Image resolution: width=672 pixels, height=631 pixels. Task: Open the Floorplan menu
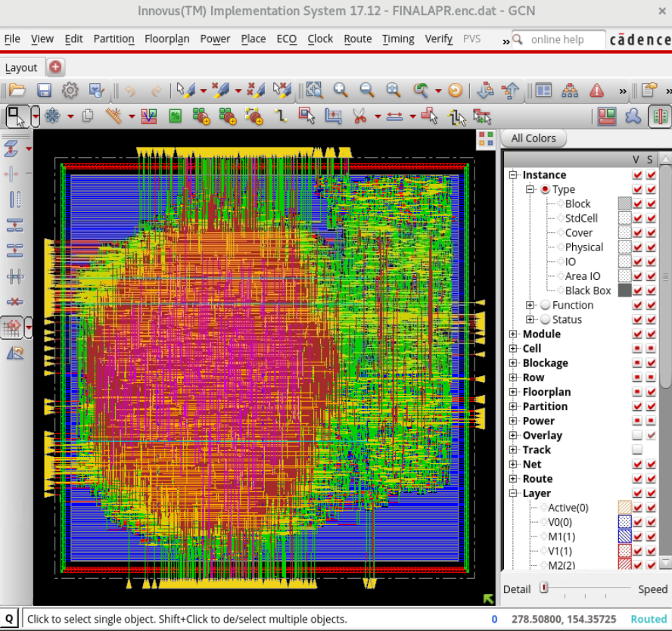166,39
